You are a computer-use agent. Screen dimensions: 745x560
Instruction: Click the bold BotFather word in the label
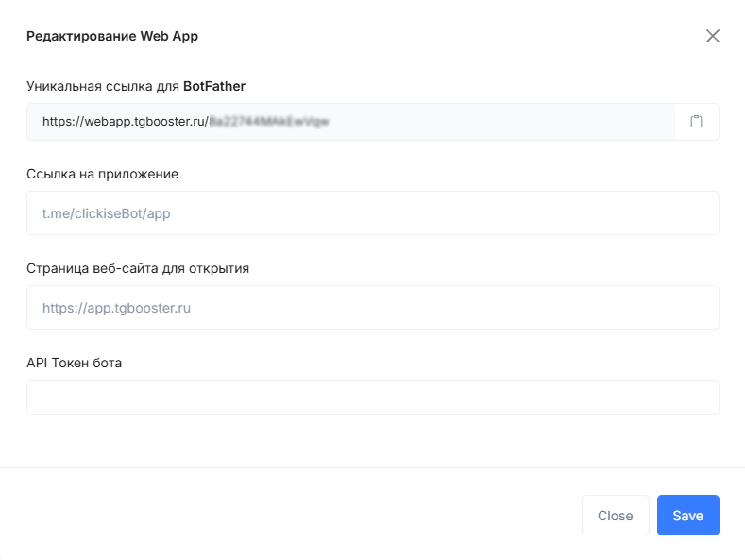click(x=214, y=86)
